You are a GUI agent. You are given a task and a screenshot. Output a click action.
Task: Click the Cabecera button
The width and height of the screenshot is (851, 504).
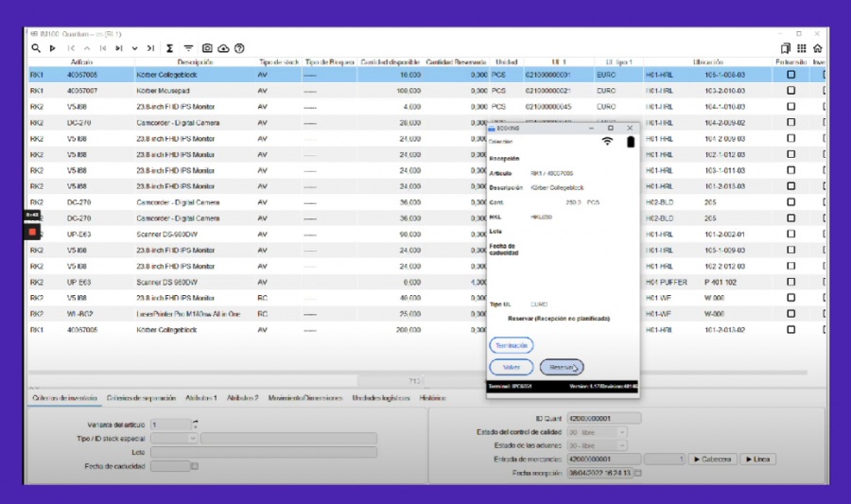pos(713,459)
